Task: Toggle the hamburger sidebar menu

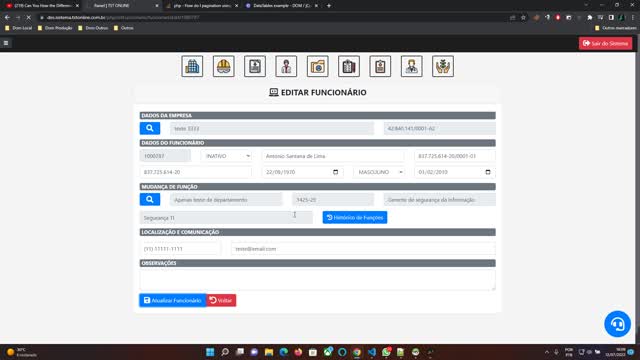Action: tap(6, 43)
